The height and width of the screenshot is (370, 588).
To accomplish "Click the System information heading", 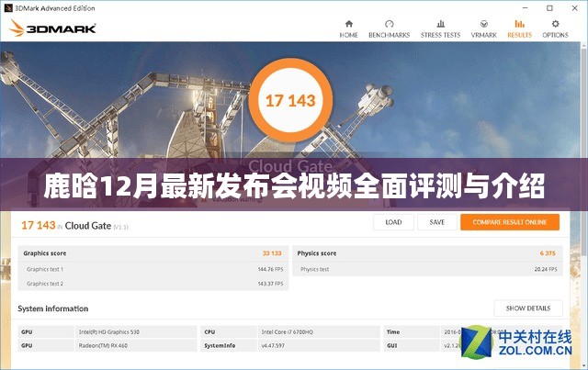I will tap(53, 308).
